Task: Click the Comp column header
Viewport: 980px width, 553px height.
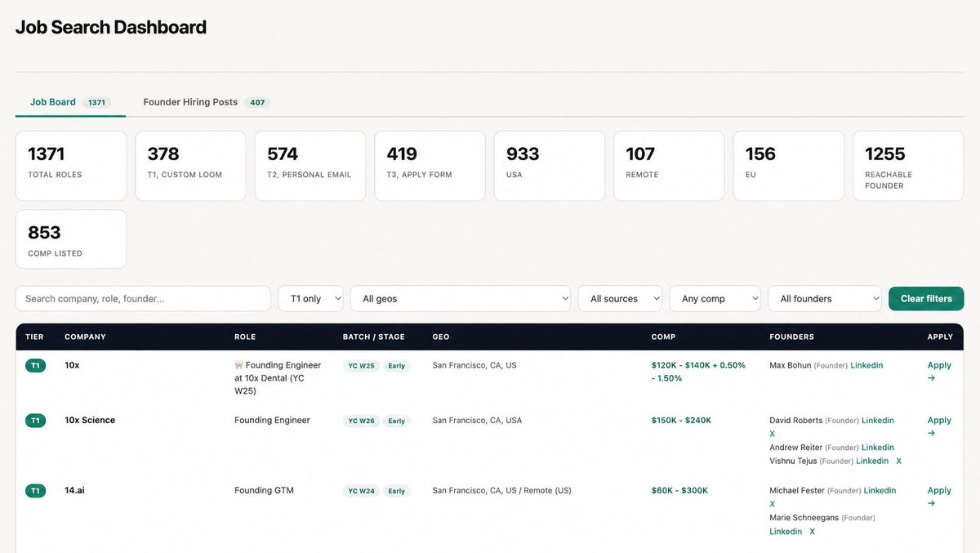Action: [x=663, y=337]
